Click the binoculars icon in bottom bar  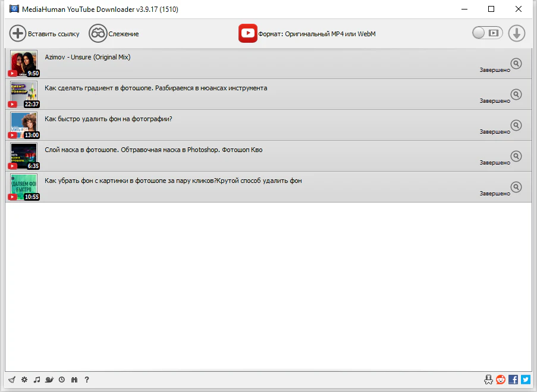click(74, 380)
